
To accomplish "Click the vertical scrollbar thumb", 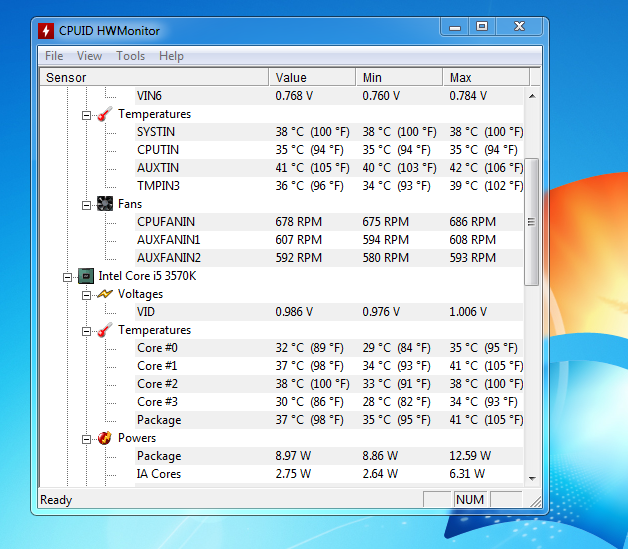I will tap(531, 222).
